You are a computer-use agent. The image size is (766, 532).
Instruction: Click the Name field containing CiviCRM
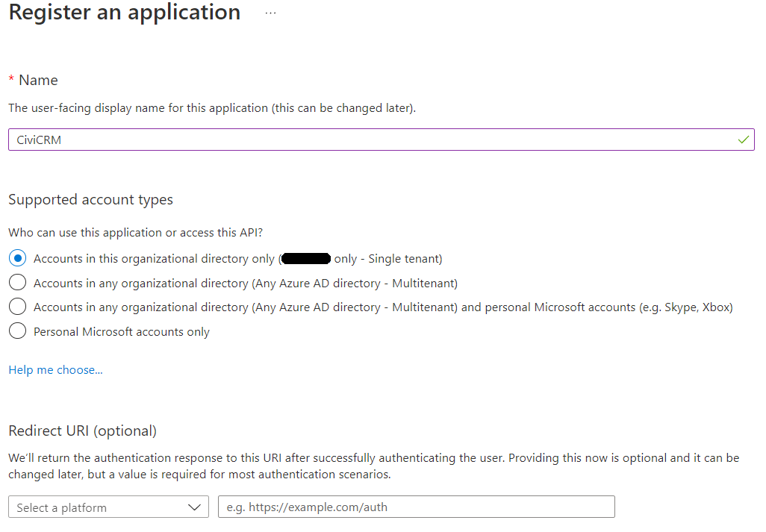[373, 140]
